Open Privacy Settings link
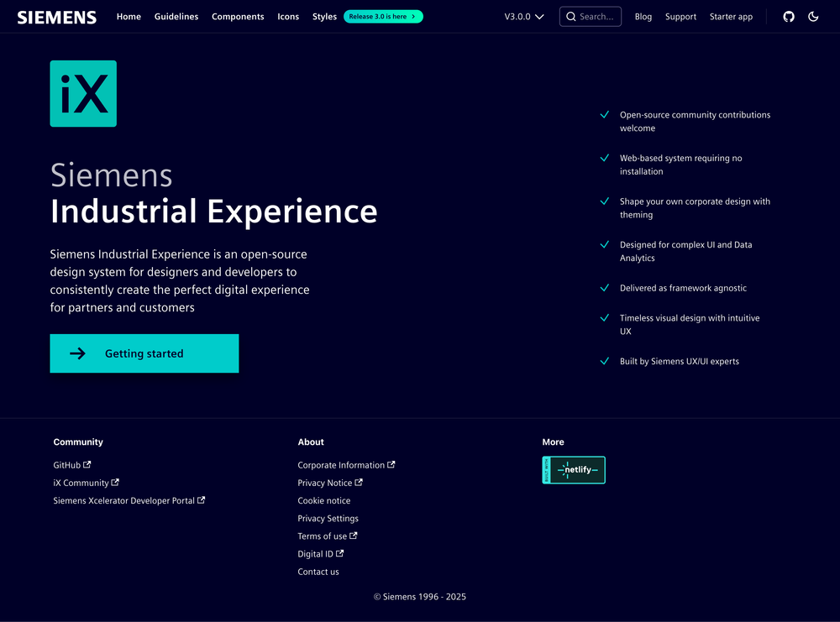 click(328, 518)
